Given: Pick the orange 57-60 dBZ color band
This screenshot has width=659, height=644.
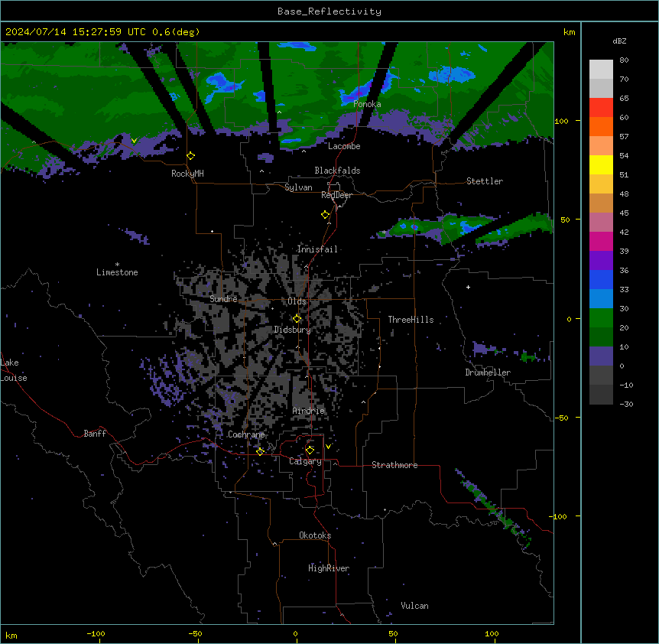Looking at the screenshot, I should (601, 127).
